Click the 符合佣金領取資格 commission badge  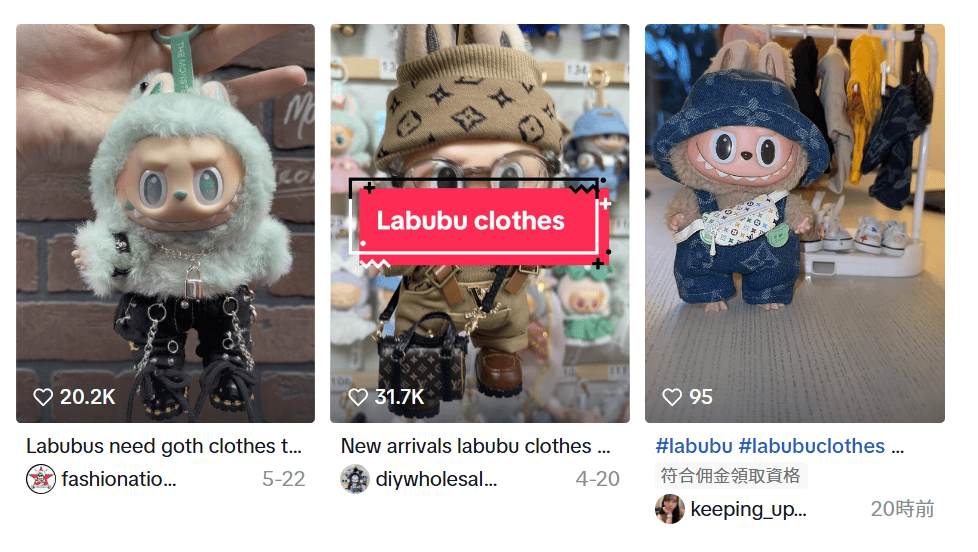730,476
